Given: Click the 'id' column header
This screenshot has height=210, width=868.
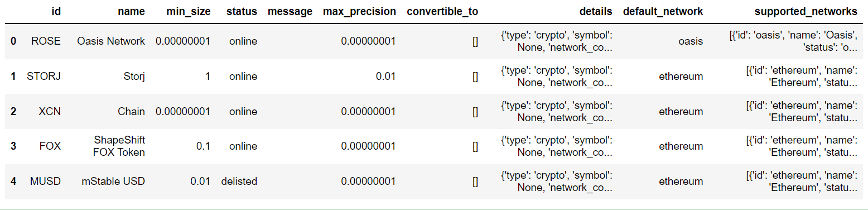Looking at the screenshot, I should coord(56,11).
